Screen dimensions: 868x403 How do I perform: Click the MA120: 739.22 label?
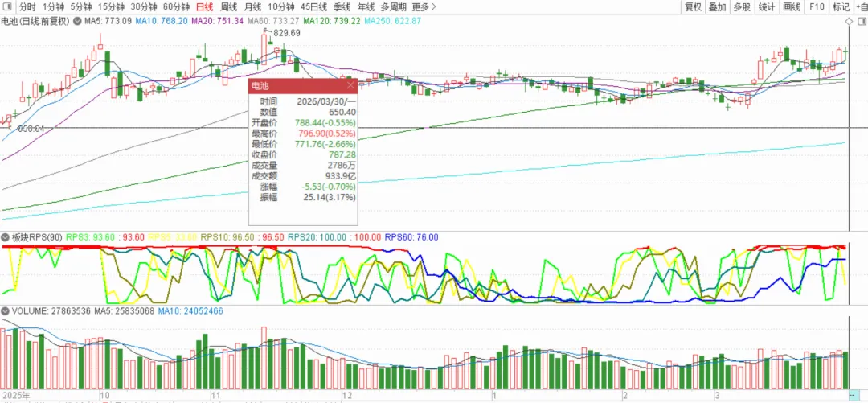coord(332,21)
